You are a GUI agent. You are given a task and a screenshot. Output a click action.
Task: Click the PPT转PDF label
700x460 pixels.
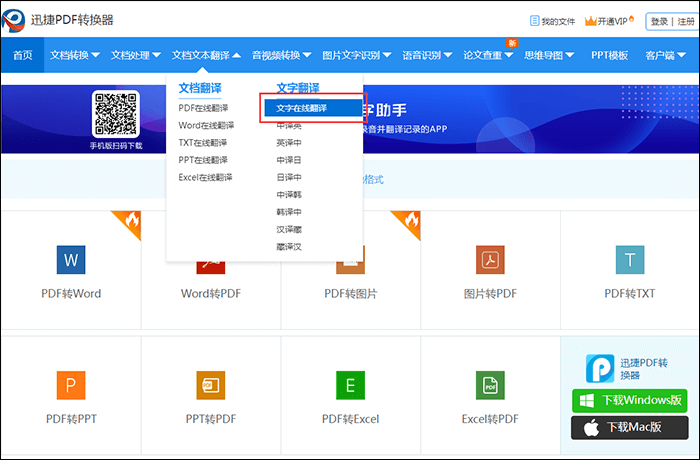(x=211, y=419)
